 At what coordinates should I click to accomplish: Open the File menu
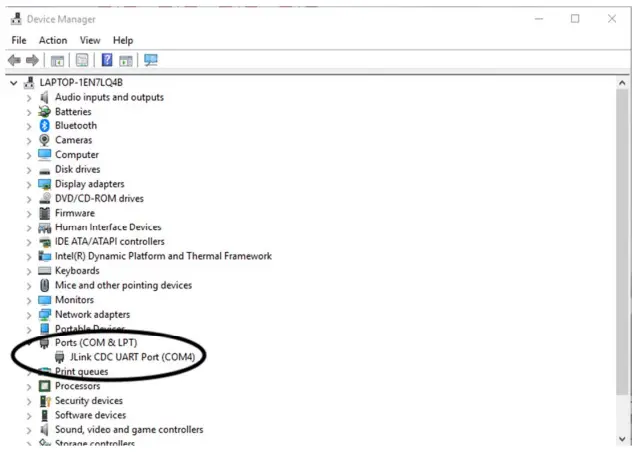[x=19, y=40]
